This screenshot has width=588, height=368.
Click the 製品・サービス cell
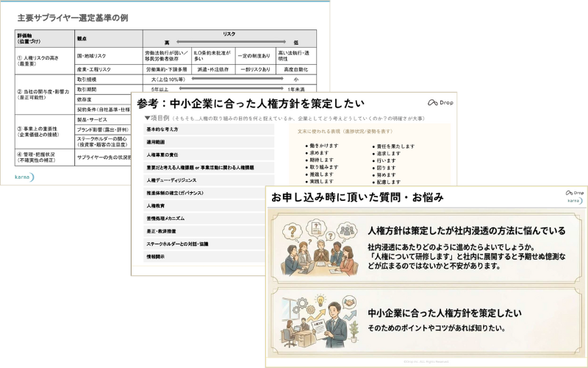coord(103,119)
